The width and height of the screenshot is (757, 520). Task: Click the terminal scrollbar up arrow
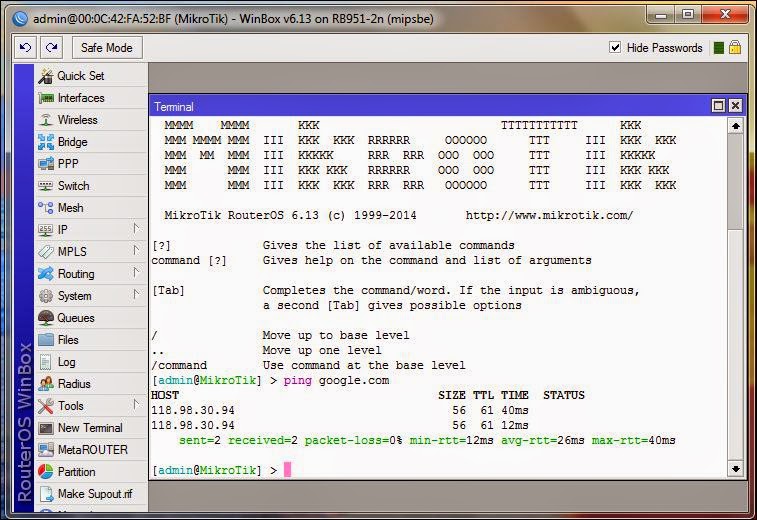pyautogui.click(x=735, y=126)
